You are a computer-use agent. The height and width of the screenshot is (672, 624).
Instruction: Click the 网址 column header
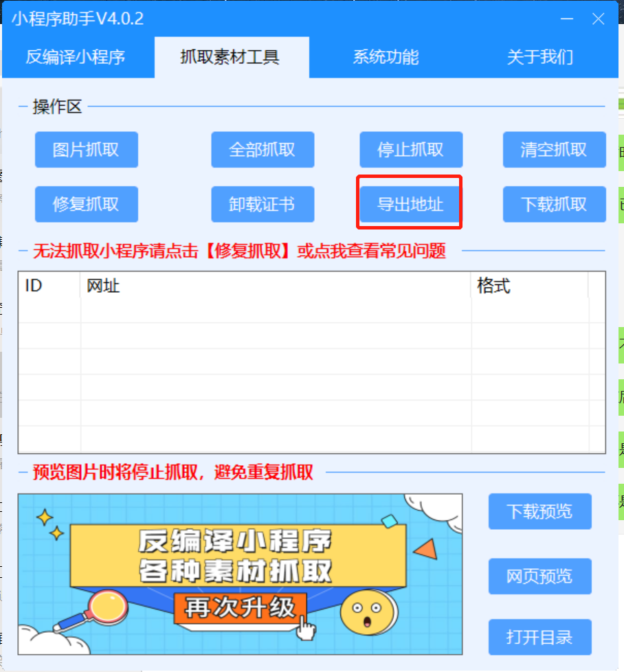tap(276, 285)
